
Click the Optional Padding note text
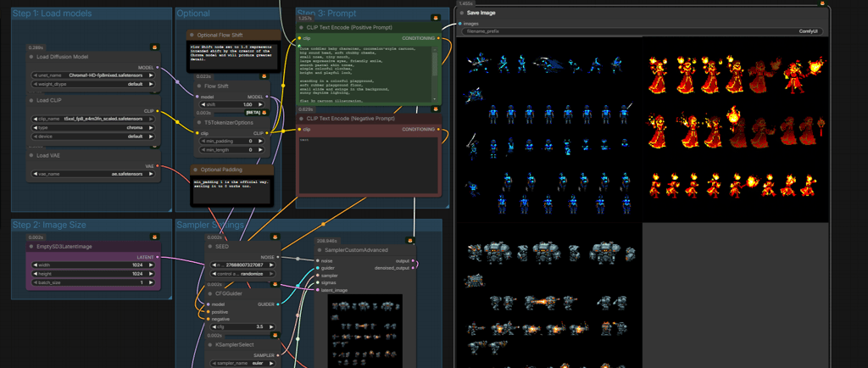click(x=232, y=191)
